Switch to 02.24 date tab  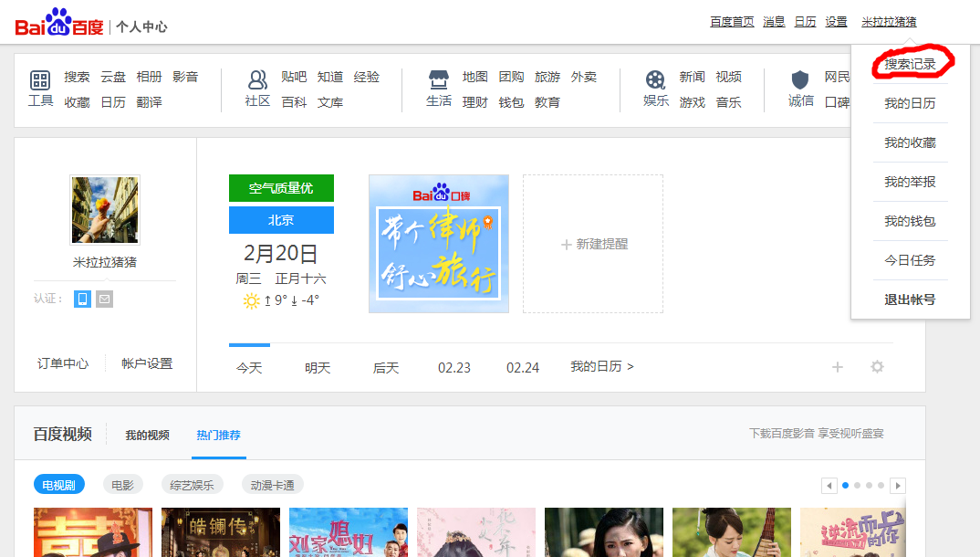[x=523, y=368]
